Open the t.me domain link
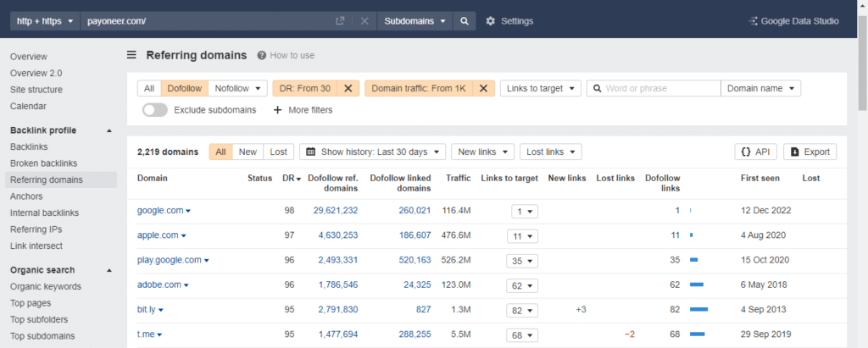 pyautogui.click(x=146, y=334)
